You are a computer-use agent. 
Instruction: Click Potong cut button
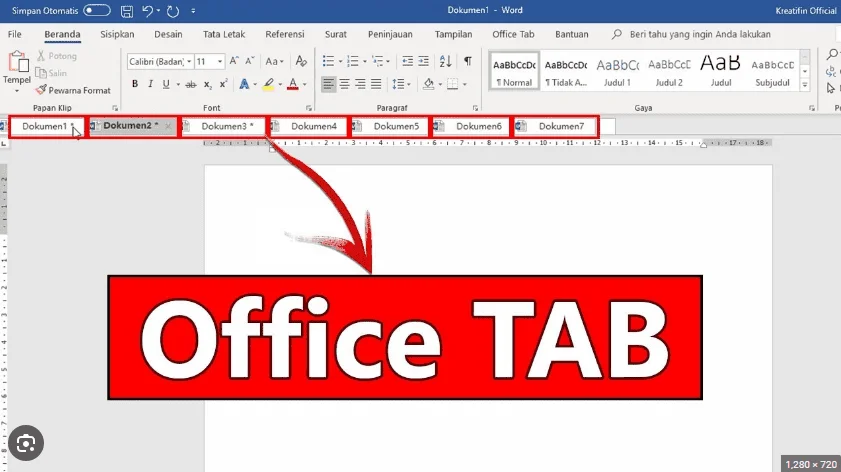click(x=57, y=56)
